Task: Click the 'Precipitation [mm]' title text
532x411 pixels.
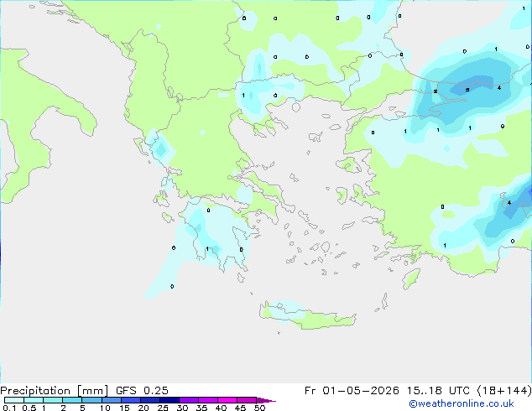Action: [x=55, y=391]
